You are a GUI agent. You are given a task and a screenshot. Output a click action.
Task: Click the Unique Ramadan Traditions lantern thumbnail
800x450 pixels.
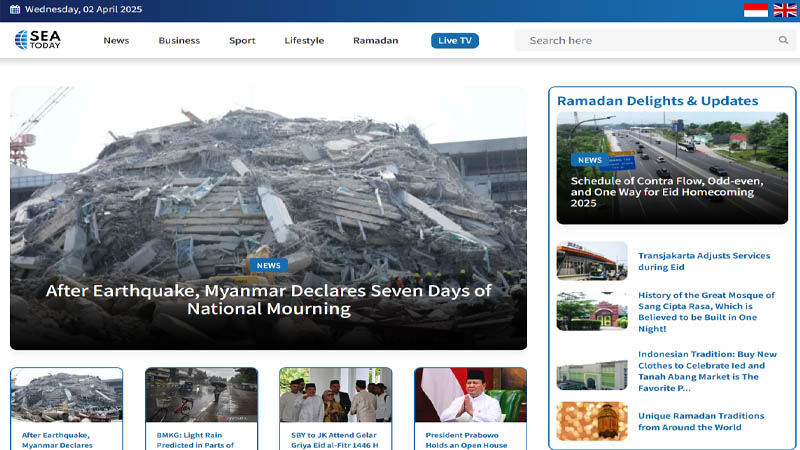[x=592, y=421]
